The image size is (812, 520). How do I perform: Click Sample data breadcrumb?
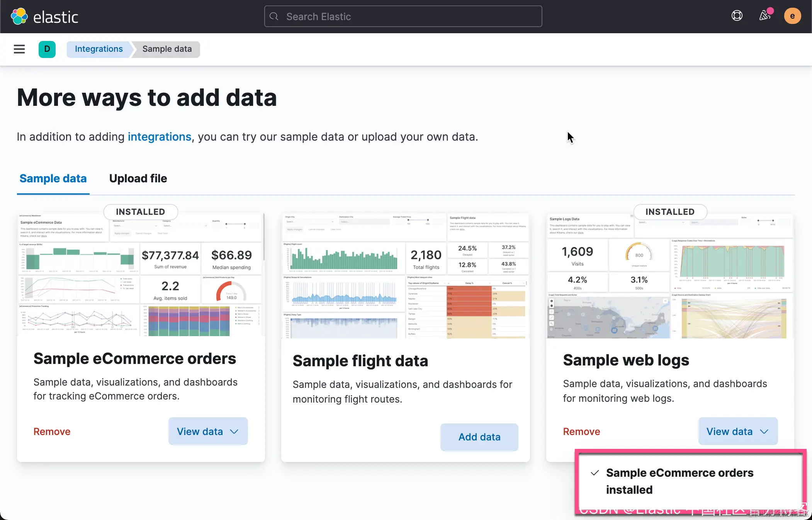pyautogui.click(x=167, y=49)
